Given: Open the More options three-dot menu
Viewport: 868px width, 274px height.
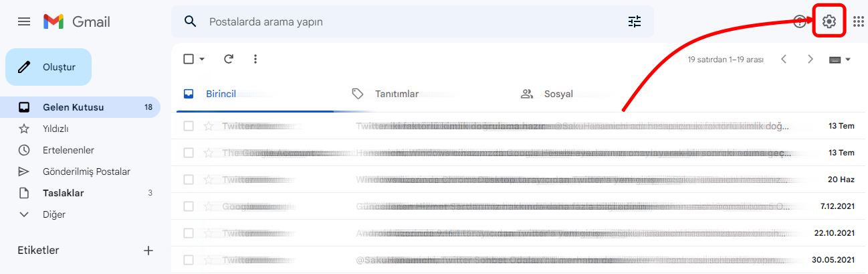Looking at the screenshot, I should click(255, 59).
